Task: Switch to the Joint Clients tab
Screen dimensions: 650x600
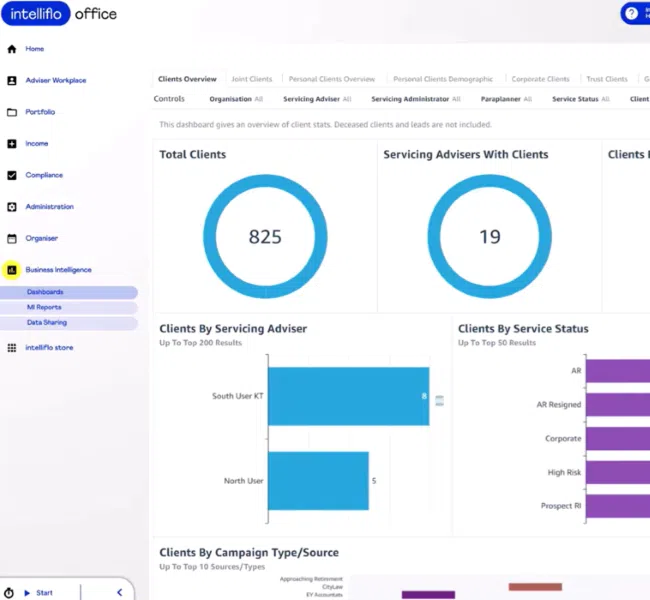Action: (251, 79)
